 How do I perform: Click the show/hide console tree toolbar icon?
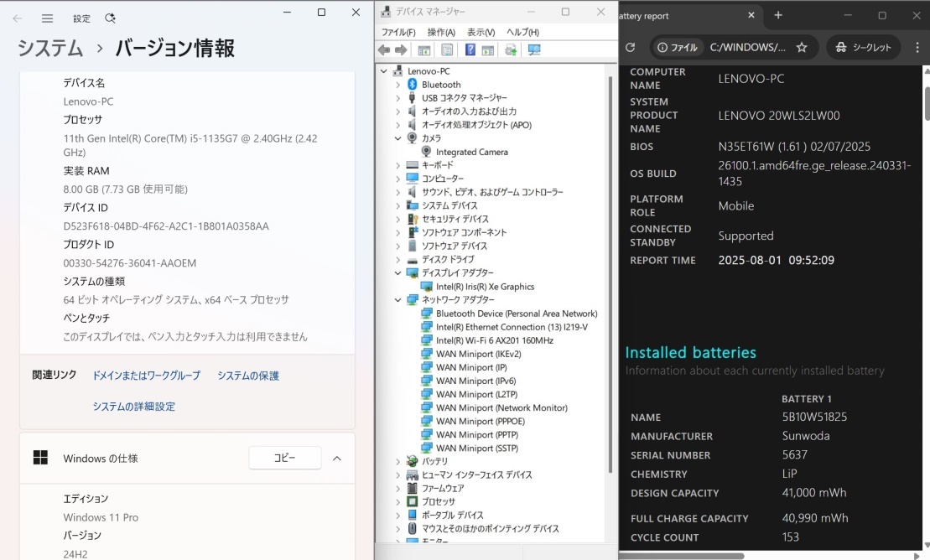pos(424,50)
